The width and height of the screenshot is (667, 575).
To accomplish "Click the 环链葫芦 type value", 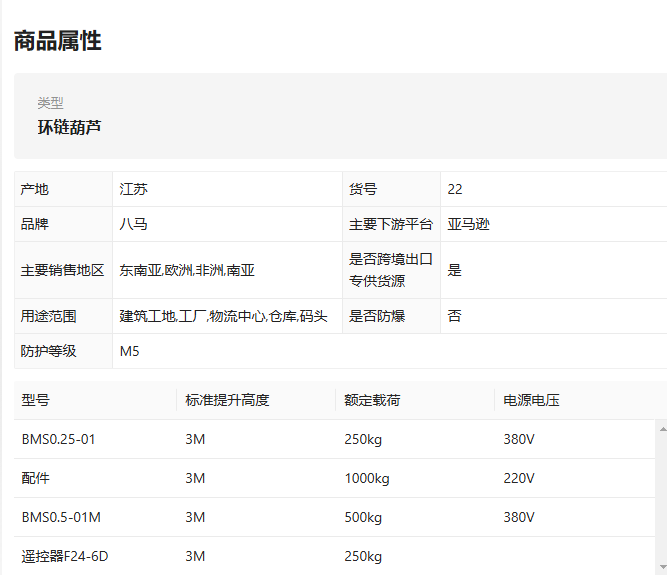I will 69,127.
